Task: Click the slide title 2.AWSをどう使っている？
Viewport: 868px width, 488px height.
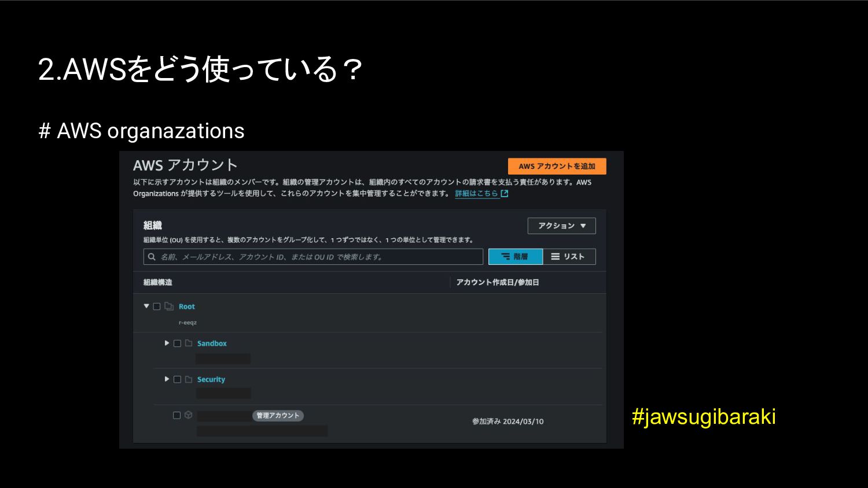Action: coord(201,69)
